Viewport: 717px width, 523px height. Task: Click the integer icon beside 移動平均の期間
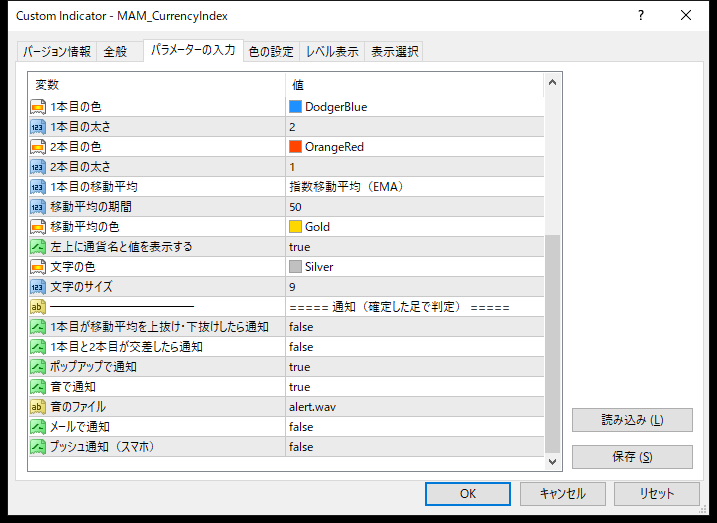[x=38, y=207]
